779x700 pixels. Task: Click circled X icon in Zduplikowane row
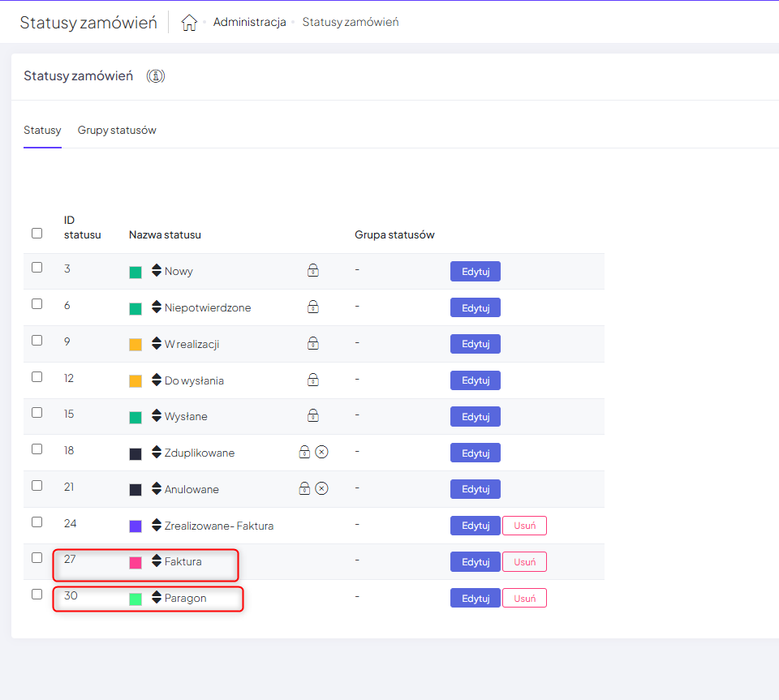coord(322,452)
